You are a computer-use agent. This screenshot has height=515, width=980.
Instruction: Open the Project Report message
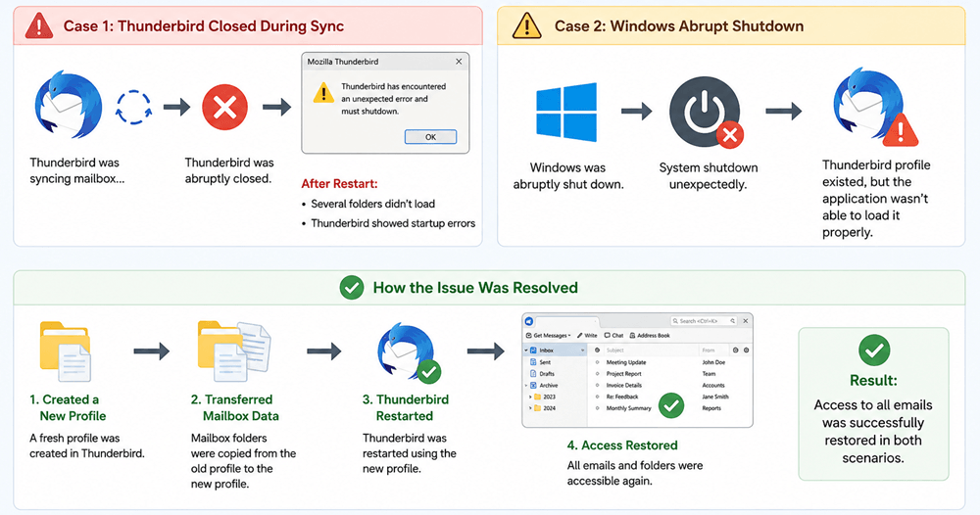pyautogui.click(x=623, y=373)
